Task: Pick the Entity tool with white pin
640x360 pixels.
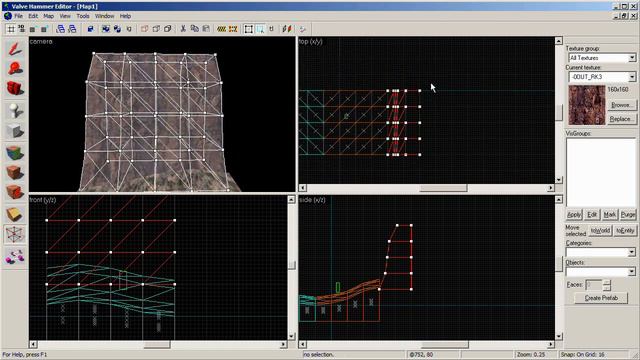Action: click(x=15, y=110)
